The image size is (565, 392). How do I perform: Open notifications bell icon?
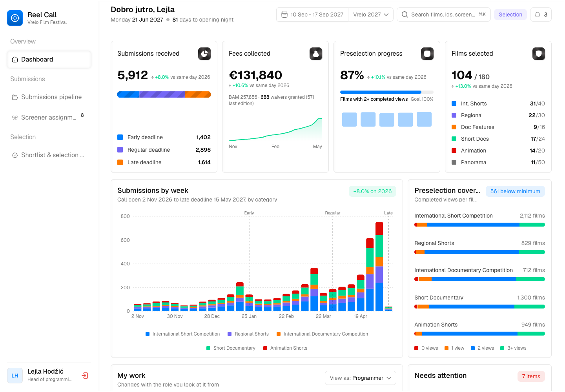tap(538, 15)
